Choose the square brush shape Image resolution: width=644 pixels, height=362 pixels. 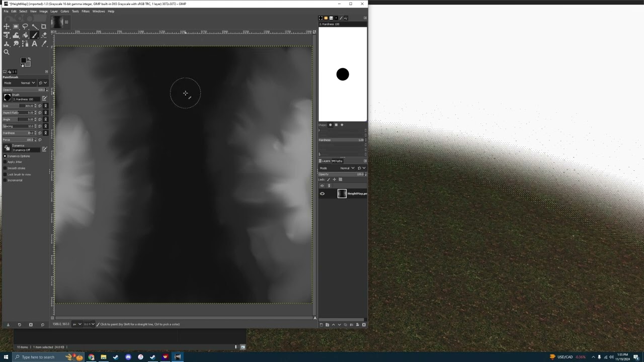click(336, 125)
